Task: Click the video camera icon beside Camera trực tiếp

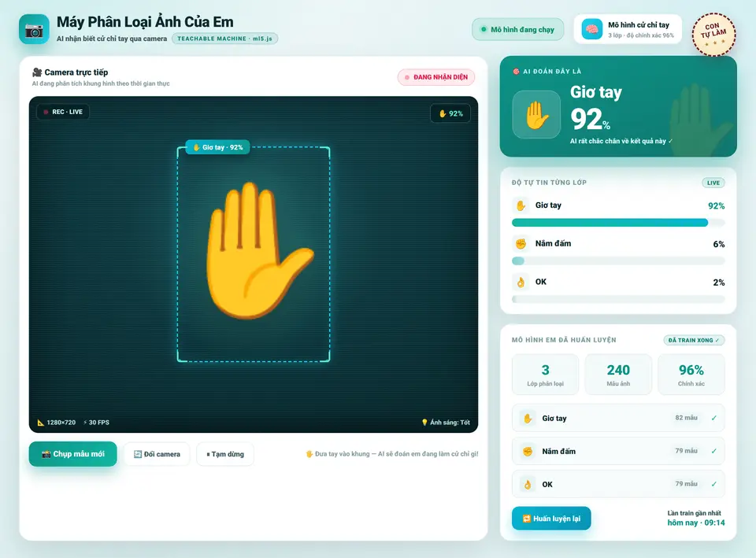Action: tap(37, 72)
